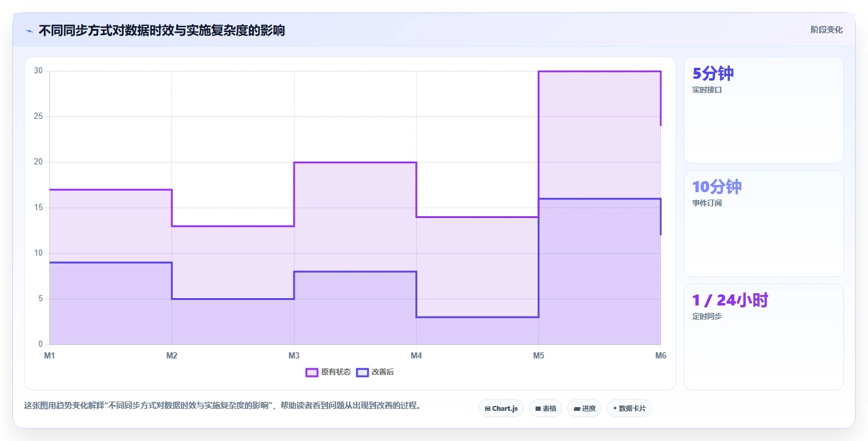Toggle the 原有状态 legend item
The height and width of the screenshot is (441, 868).
coord(329,372)
